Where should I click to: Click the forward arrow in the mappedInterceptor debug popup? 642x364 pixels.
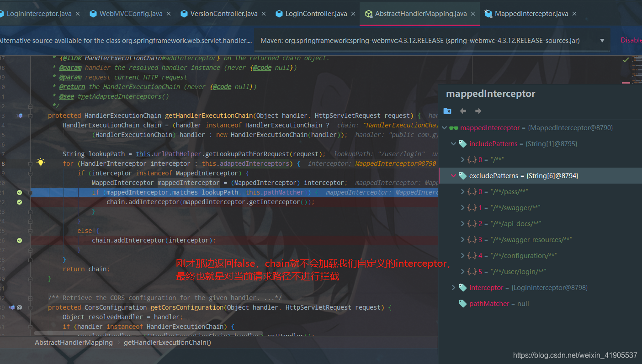coord(477,111)
